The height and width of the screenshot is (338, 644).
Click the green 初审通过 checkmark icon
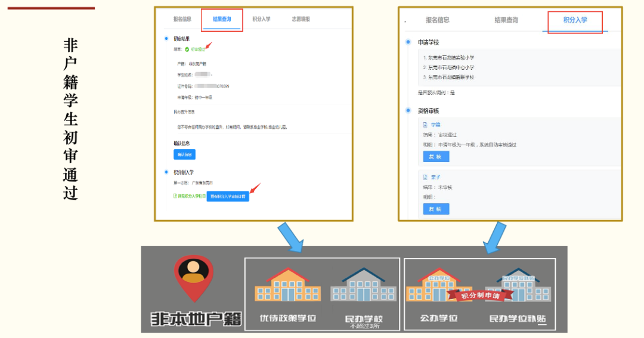(x=186, y=49)
